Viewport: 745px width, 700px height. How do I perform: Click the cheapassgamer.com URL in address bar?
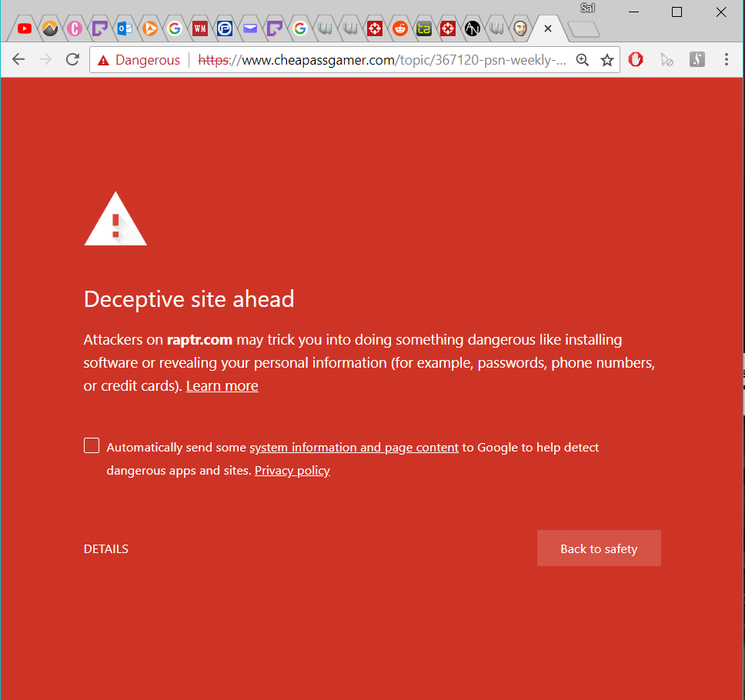(x=382, y=60)
